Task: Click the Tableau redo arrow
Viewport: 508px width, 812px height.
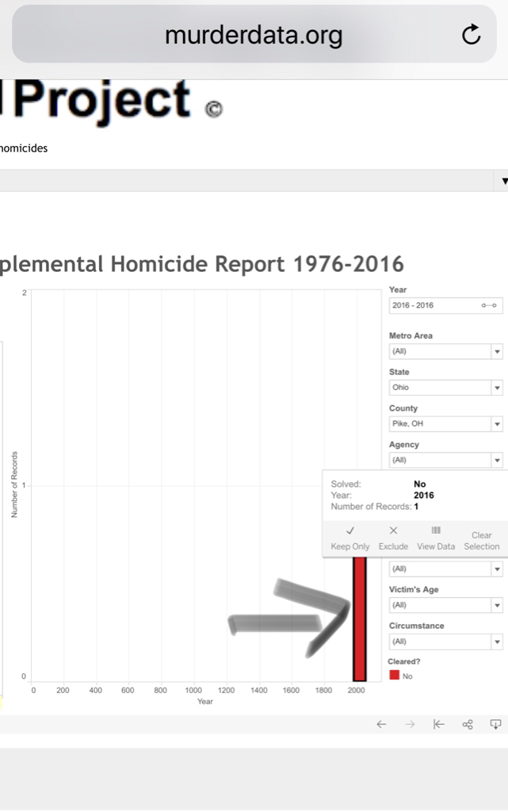Action: pyautogui.click(x=410, y=724)
